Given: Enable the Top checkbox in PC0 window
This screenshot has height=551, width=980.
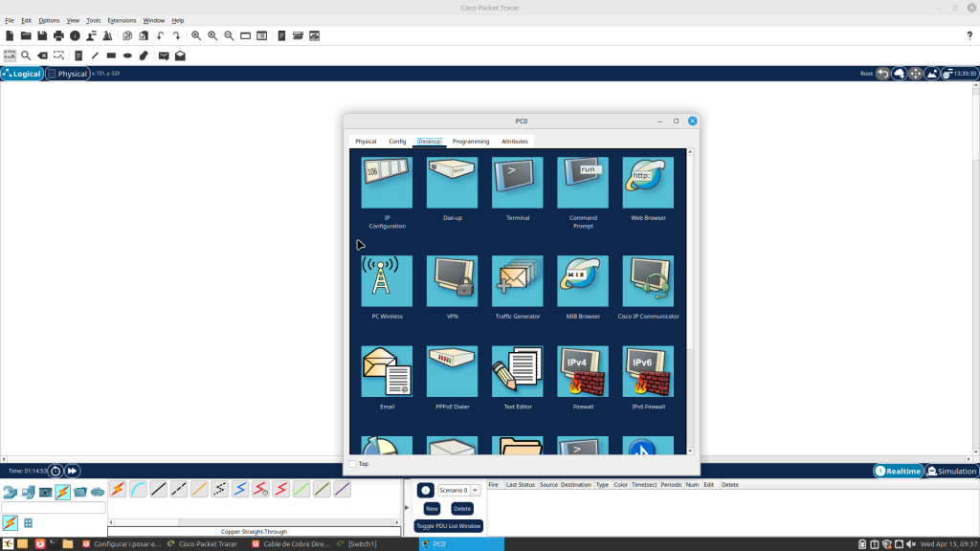Looking at the screenshot, I should click(x=353, y=464).
